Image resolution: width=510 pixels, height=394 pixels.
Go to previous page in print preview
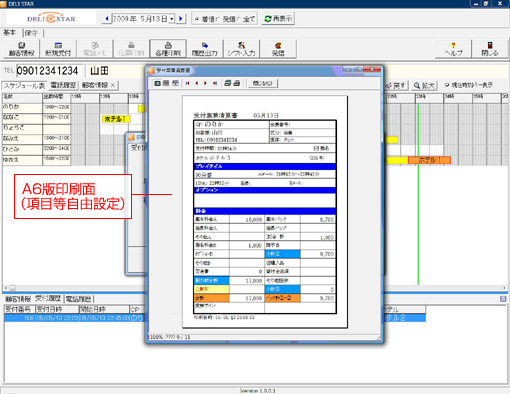tap(197, 83)
